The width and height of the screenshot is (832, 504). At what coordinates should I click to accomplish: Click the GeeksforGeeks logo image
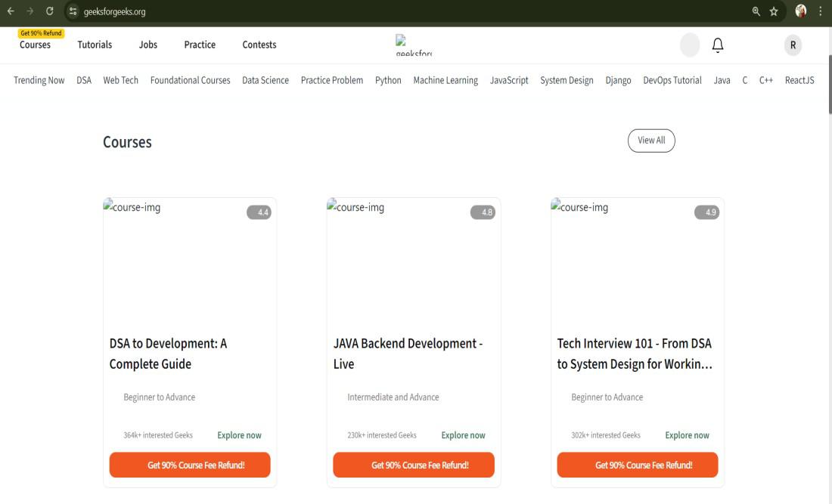(413, 45)
